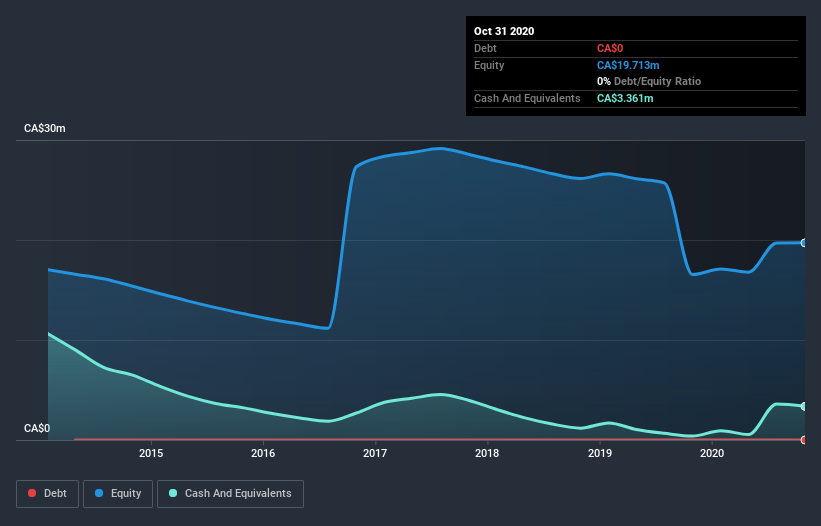821x526 pixels.
Task: Toggle Cash And Equivalents legend button
Action: pos(230,494)
